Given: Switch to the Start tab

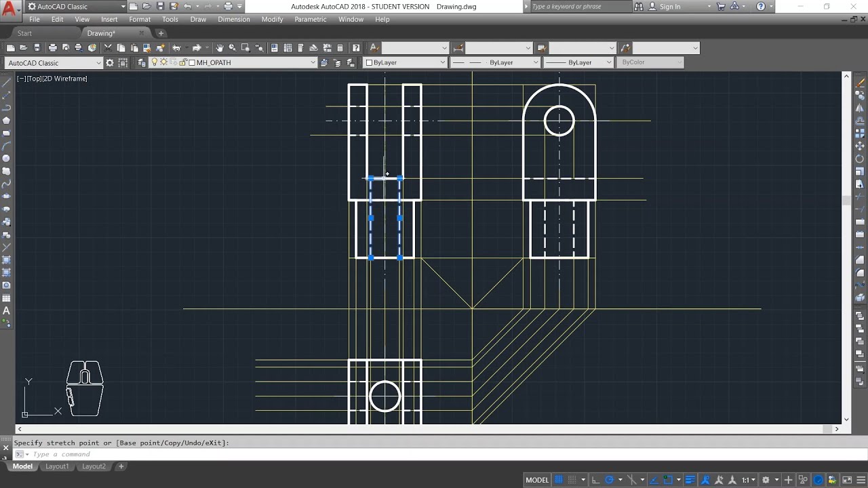Looking at the screenshot, I should (x=24, y=33).
